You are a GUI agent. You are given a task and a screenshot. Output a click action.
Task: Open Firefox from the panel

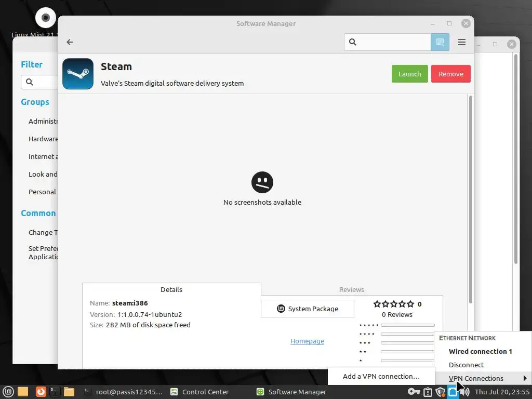click(x=41, y=392)
